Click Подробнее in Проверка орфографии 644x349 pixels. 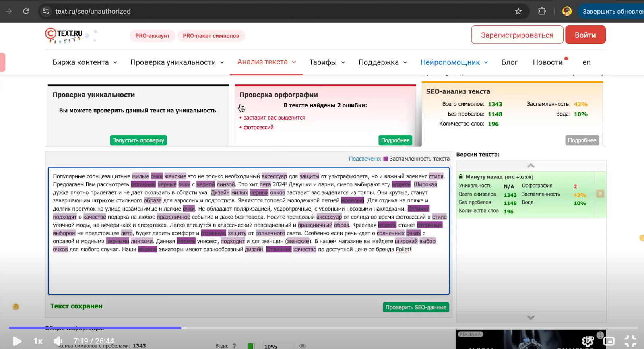[395, 140]
